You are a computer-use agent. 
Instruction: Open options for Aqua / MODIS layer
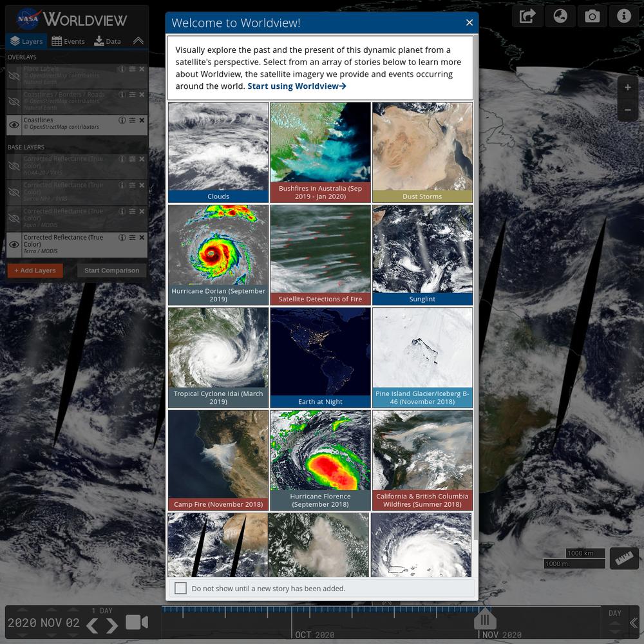pyautogui.click(x=132, y=211)
